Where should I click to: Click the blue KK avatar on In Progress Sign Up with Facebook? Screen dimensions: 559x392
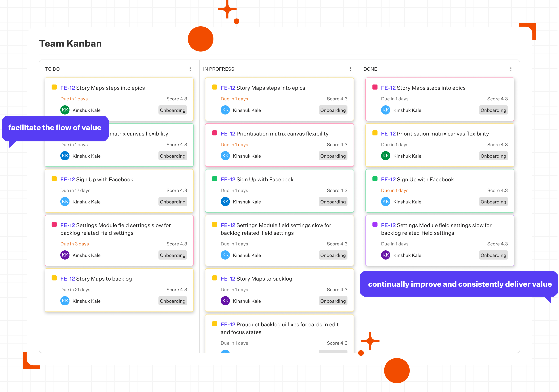(225, 202)
